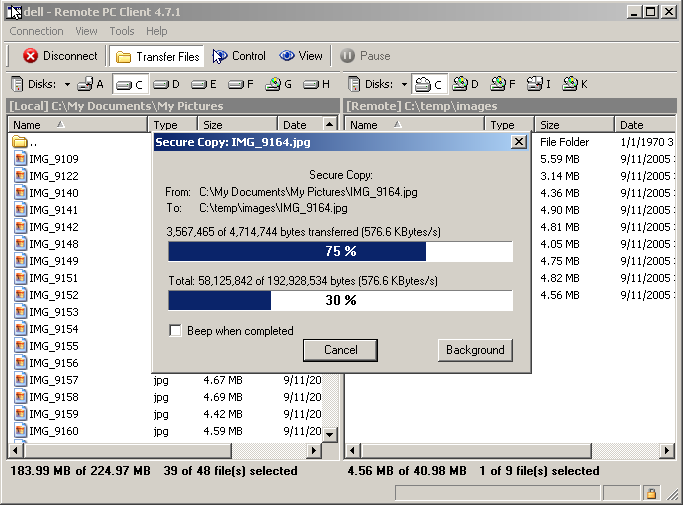The height and width of the screenshot is (505, 683).
Task: Select remote network drive I
Action: pos(539,84)
